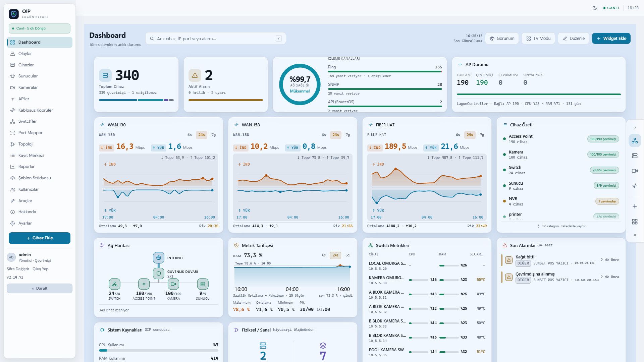This screenshot has width=644, height=362.
Task: Select 5g range in Metrik Tarihçesi
Action: pyautogui.click(x=347, y=255)
